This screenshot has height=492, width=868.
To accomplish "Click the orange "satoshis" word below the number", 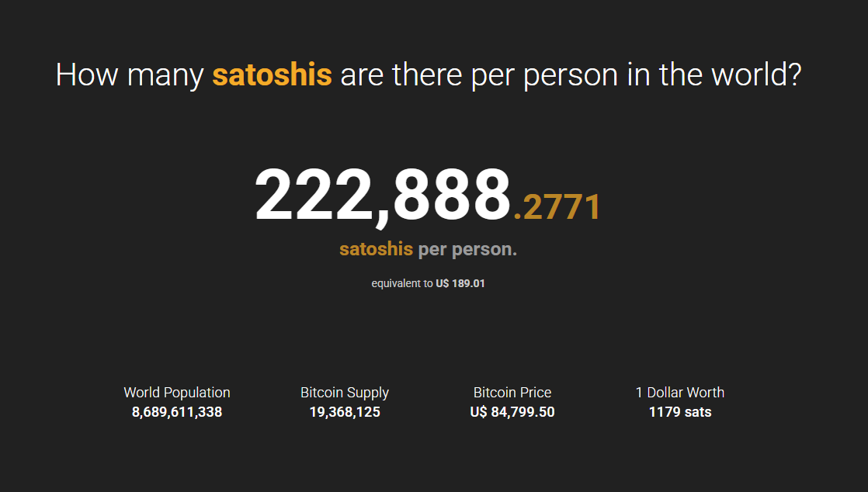I will tap(376, 249).
